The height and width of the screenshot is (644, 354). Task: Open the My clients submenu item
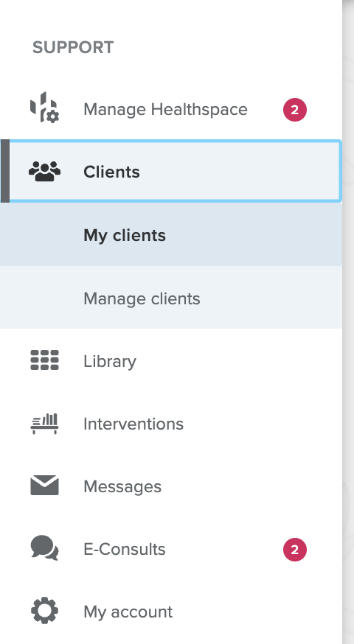pyautogui.click(x=170, y=235)
